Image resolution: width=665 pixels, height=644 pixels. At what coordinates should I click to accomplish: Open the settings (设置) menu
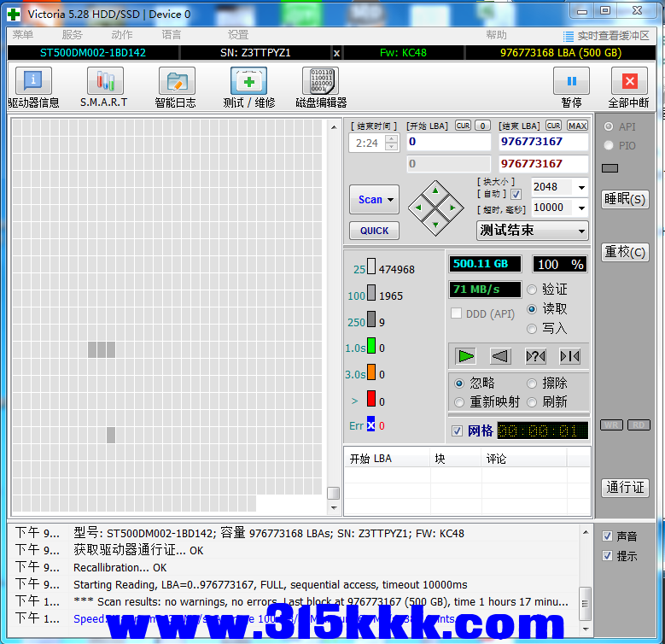pos(238,35)
